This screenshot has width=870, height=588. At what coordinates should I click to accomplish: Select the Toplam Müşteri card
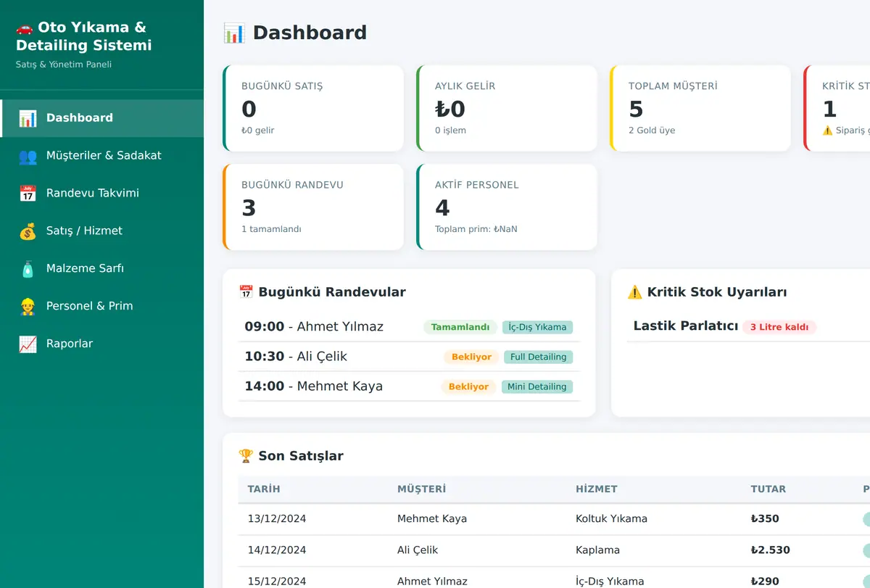700,108
